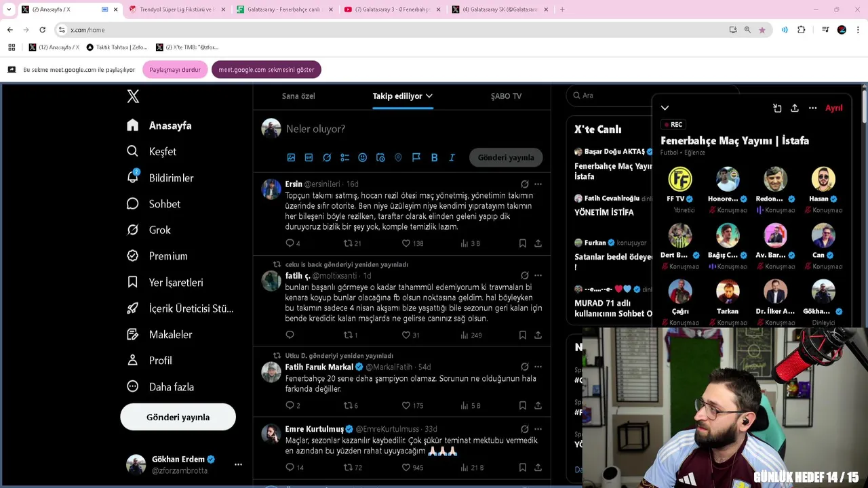Reload the page
This screenshot has width=868, height=488.
click(42, 30)
